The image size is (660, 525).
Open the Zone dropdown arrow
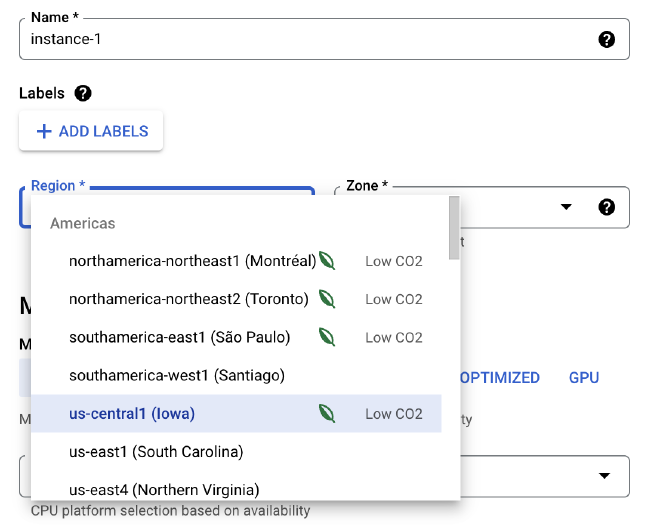point(566,207)
